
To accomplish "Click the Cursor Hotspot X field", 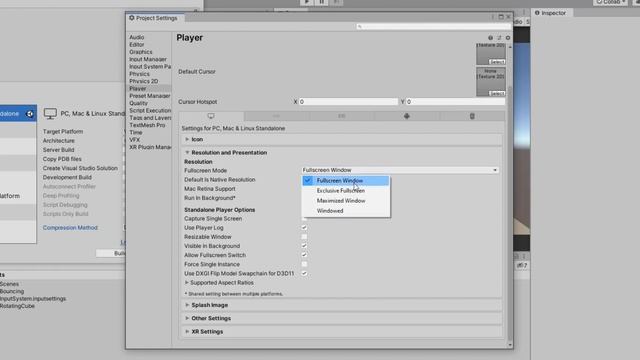I will [348, 102].
